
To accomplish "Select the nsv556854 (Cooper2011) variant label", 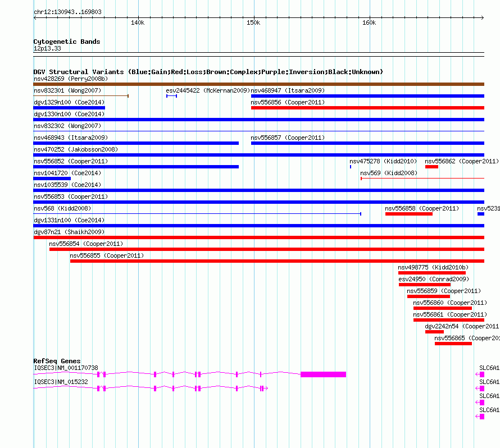I will pos(86,244).
